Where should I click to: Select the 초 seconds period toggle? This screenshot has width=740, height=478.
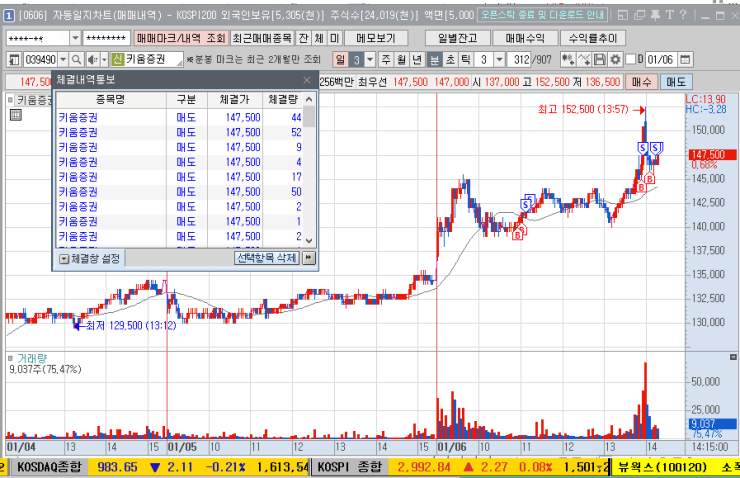450,59
